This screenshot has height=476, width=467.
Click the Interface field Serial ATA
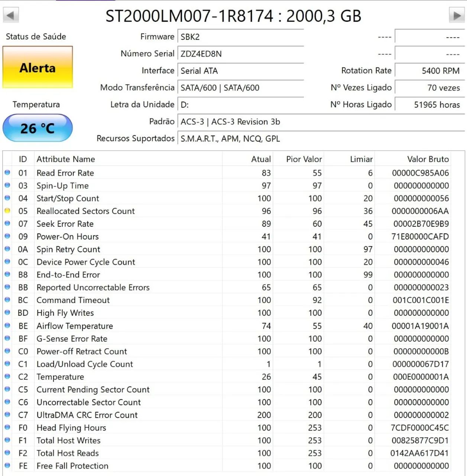point(241,71)
